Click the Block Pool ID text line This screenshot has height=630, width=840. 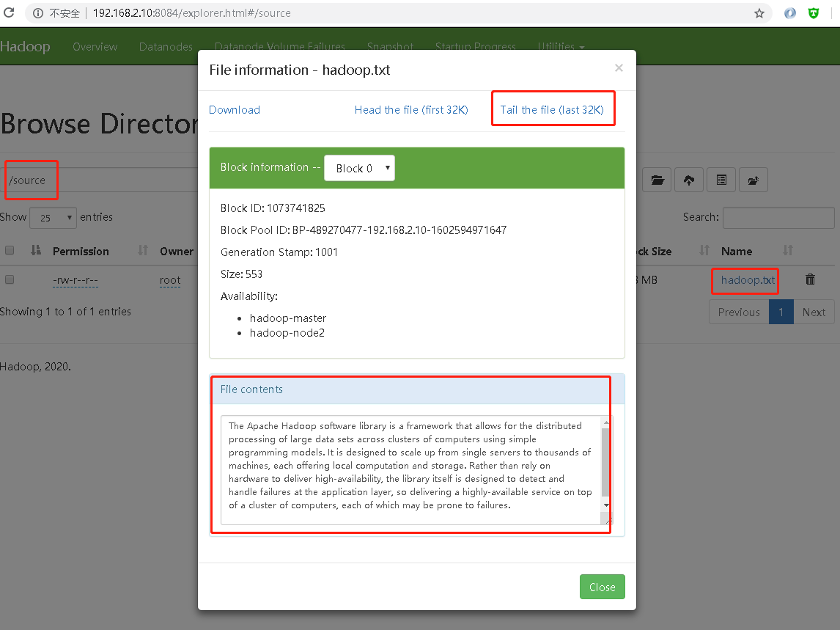pyautogui.click(x=364, y=230)
